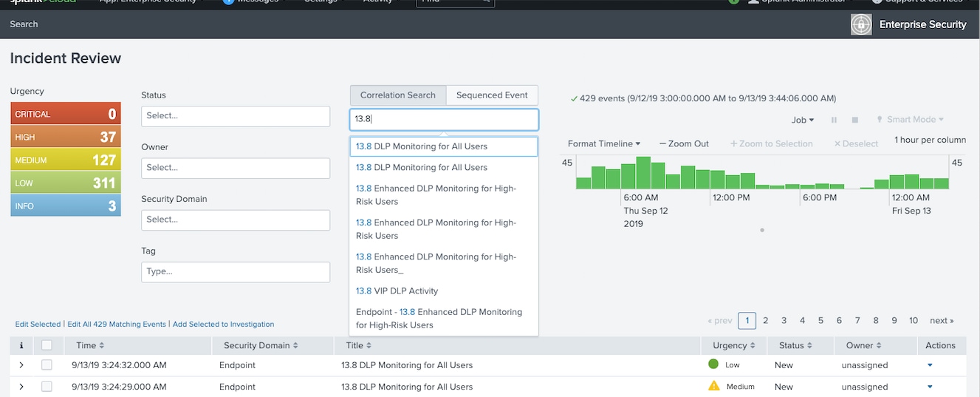Expand the 3:24:32 AM event row
Screen dimensions: 980x397
(21, 365)
